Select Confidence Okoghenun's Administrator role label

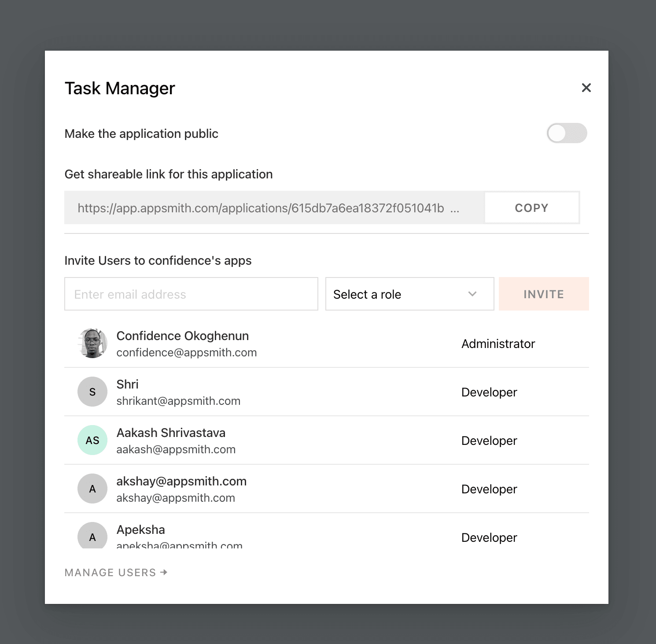click(x=498, y=344)
